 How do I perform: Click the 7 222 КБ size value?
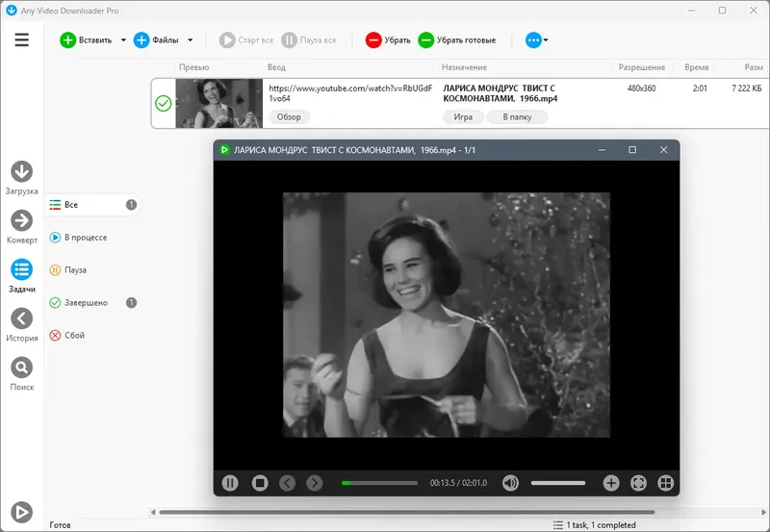pos(747,89)
